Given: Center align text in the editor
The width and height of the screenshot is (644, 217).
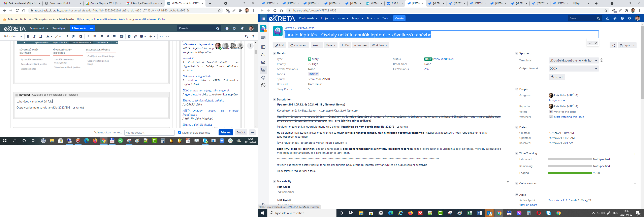Looking at the screenshot, I should pyautogui.click(x=108, y=36).
